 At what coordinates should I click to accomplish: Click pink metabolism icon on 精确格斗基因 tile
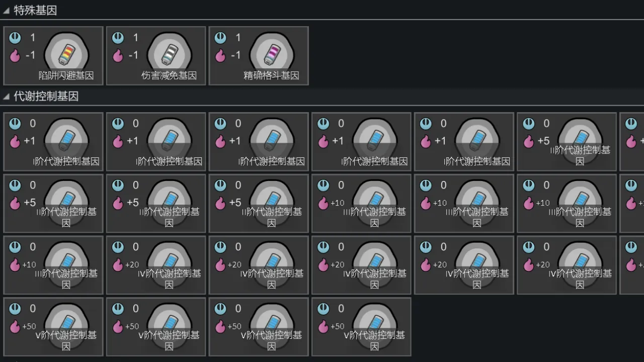point(220,55)
